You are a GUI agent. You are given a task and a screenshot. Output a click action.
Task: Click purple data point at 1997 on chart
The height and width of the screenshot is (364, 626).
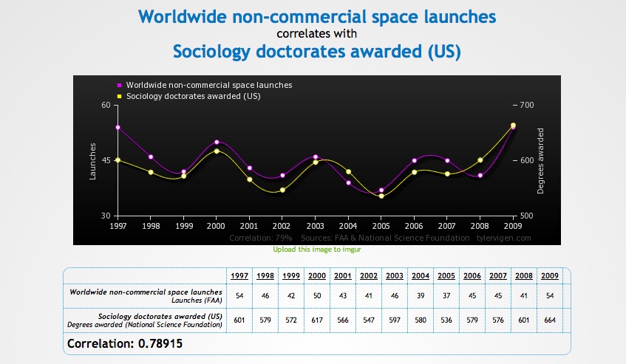118,128
